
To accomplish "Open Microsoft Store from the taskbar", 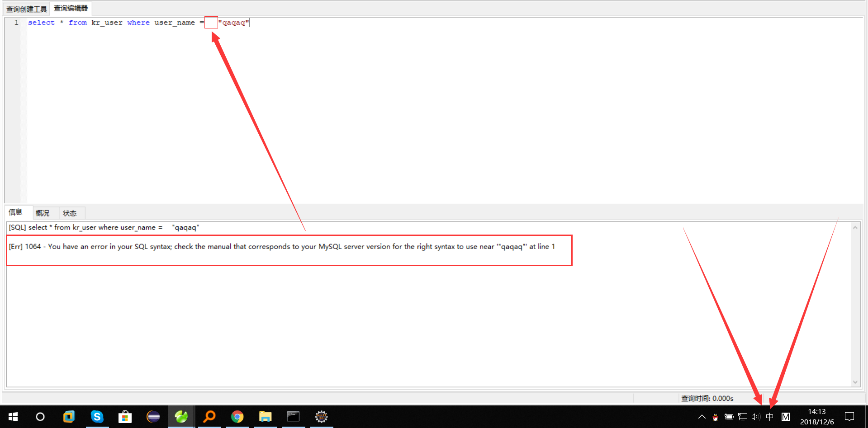I will tap(125, 416).
